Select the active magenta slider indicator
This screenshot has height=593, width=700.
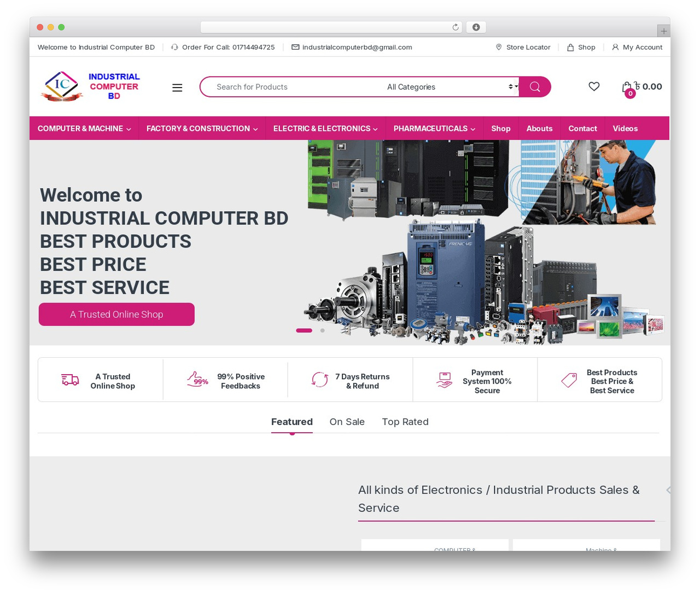click(x=304, y=330)
